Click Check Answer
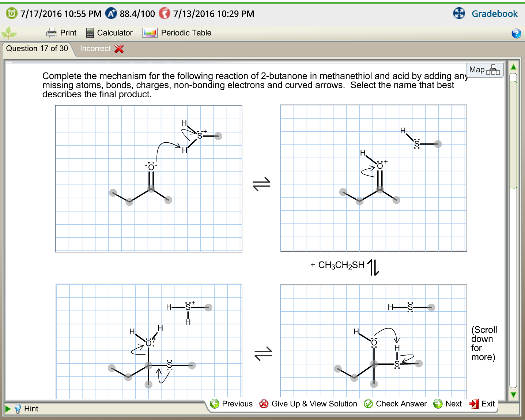Viewport: 525px width, 420px height. pos(395,404)
